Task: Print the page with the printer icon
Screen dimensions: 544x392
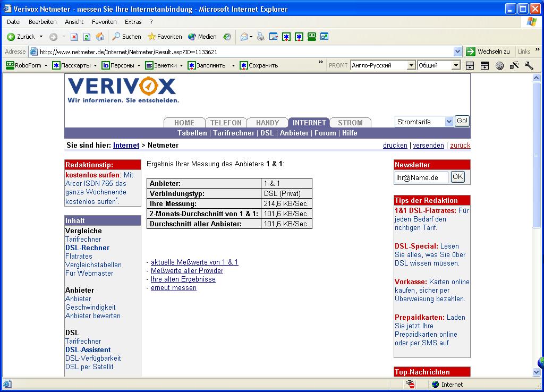Action: coord(260,37)
